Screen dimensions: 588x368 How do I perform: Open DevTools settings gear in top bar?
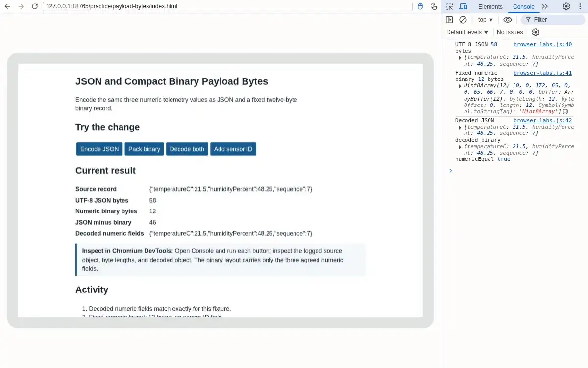pos(566,6)
